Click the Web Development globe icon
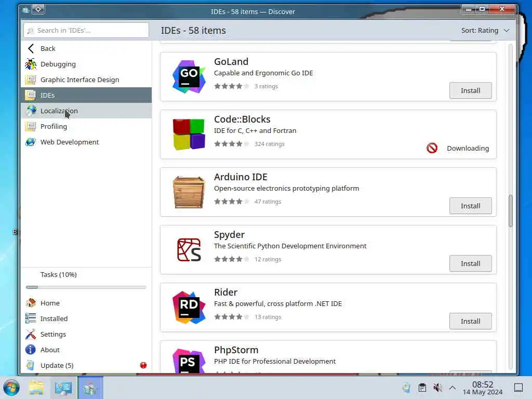The width and height of the screenshot is (532, 399). (31, 142)
